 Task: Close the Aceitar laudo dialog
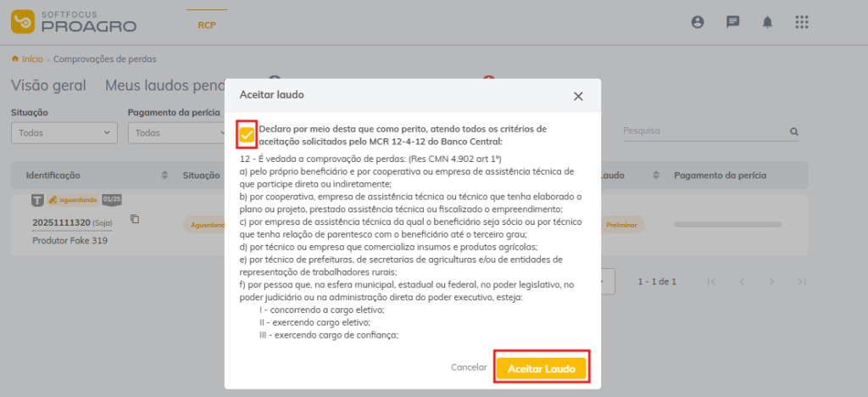tap(578, 96)
